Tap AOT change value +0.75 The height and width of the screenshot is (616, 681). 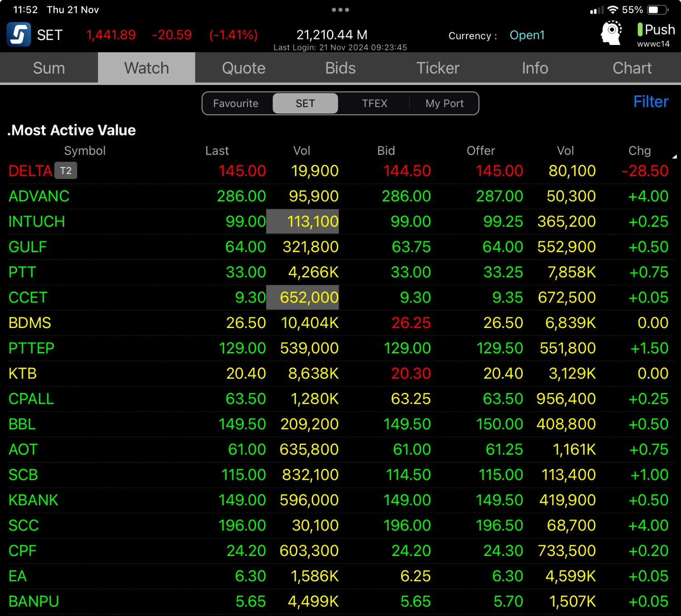pos(649,450)
